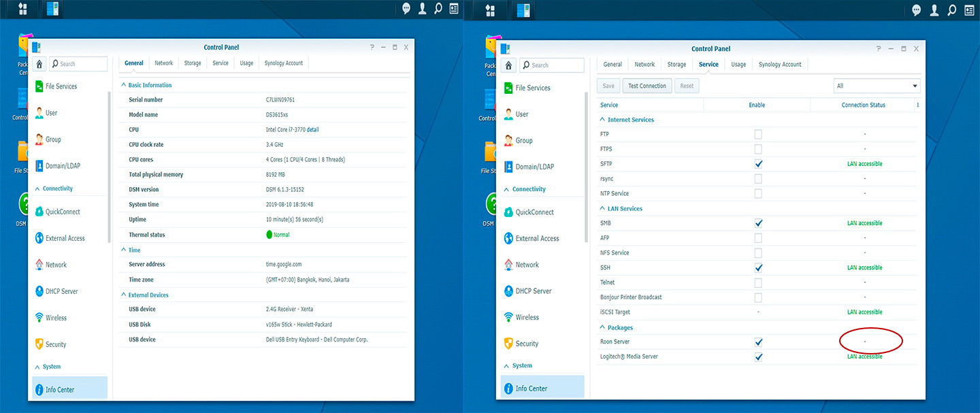Click the sidebar scrollbar in the General-tab window
Viewport: 980px width, 413px height.
pyautogui.click(x=110, y=167)
